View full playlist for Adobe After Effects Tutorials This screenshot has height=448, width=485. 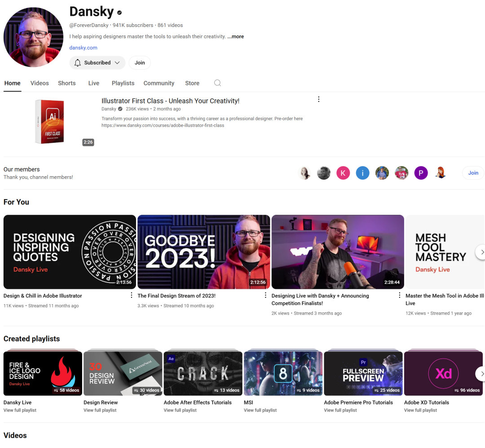[180, 410]
